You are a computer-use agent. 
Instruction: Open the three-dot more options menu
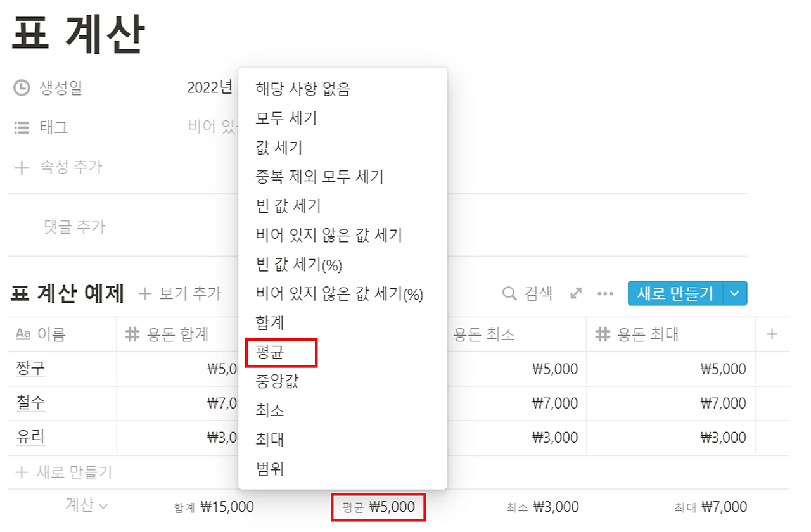pos(605,294)
